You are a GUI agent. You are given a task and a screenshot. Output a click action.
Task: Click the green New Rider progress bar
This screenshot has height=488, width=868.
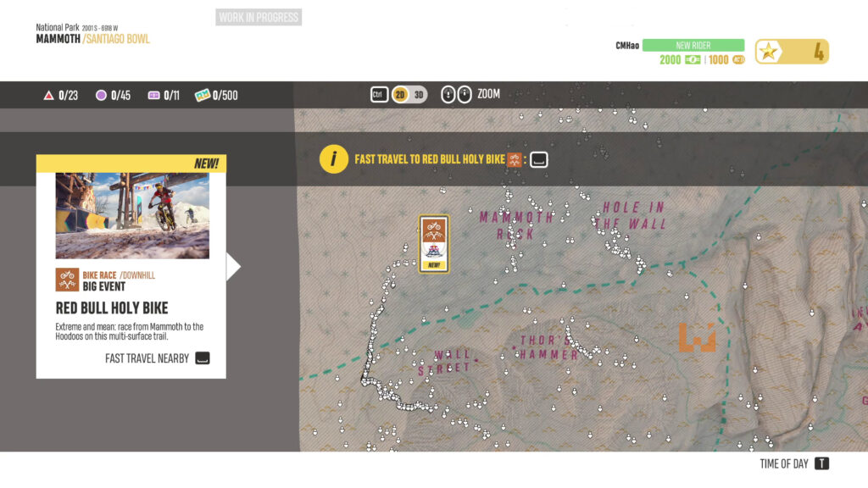click(693, 45)
